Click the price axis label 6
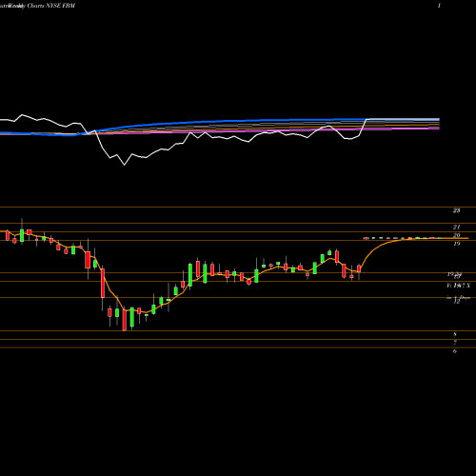Image resolution: width=476 pixels, height=476 pixels. 455,350
